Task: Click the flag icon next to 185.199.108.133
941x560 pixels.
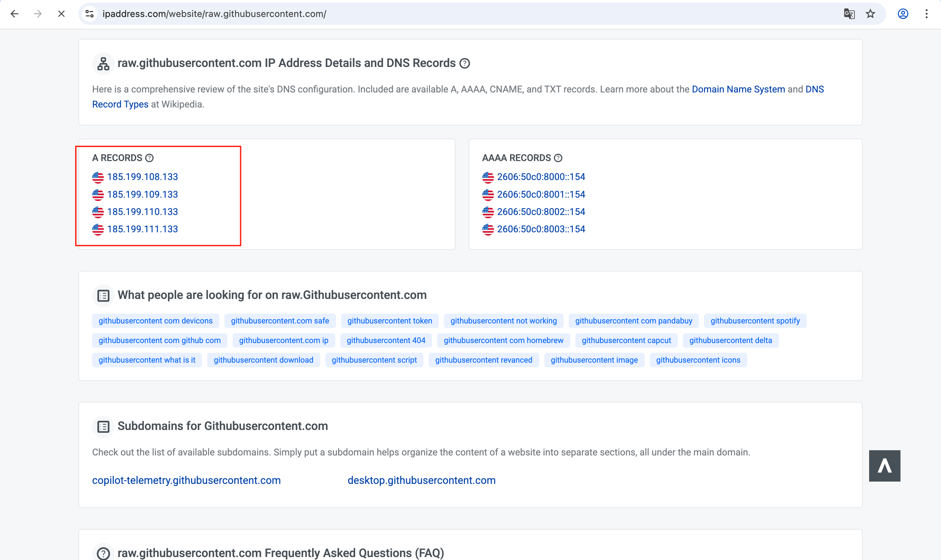Action: point(98,177)
